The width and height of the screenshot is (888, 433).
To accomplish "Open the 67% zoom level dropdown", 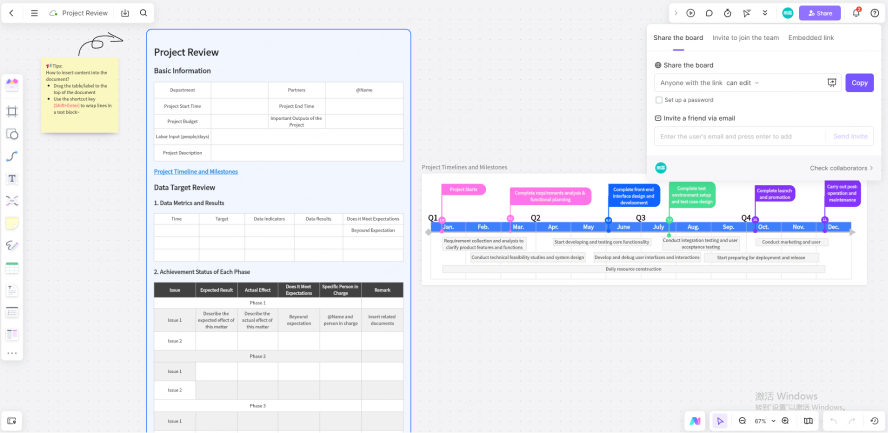I will pyautogui.click(x=765, y=421).
